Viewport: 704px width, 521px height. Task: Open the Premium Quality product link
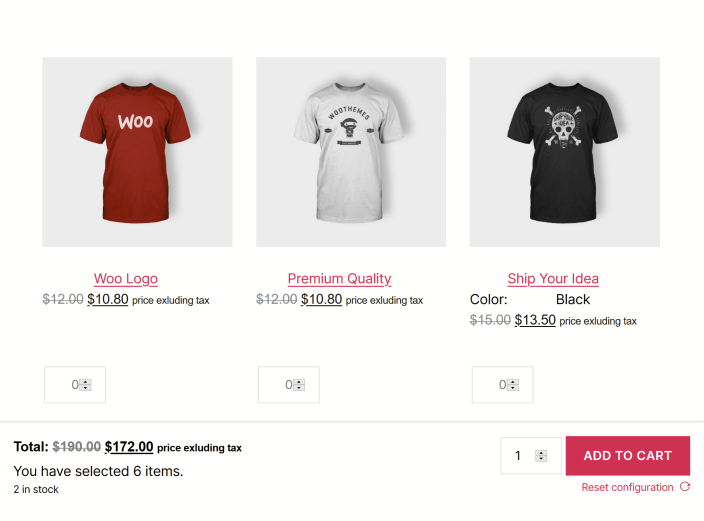[339, 278]
